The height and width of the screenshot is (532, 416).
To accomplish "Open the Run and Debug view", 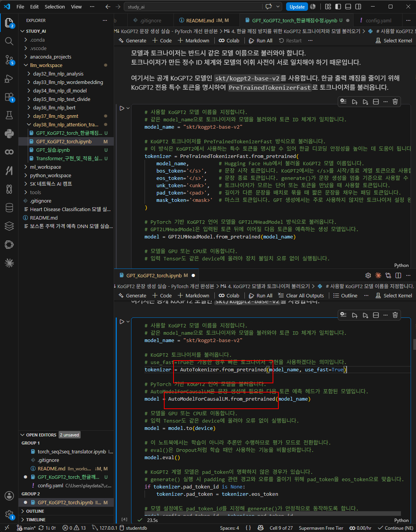I will 9,79.
